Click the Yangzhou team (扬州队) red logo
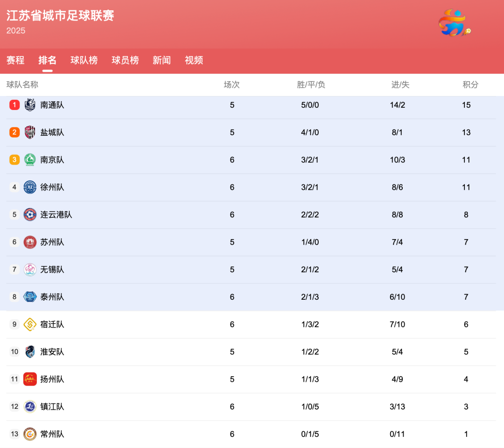The width and height of the screenshot is (504, 448). 30,379
